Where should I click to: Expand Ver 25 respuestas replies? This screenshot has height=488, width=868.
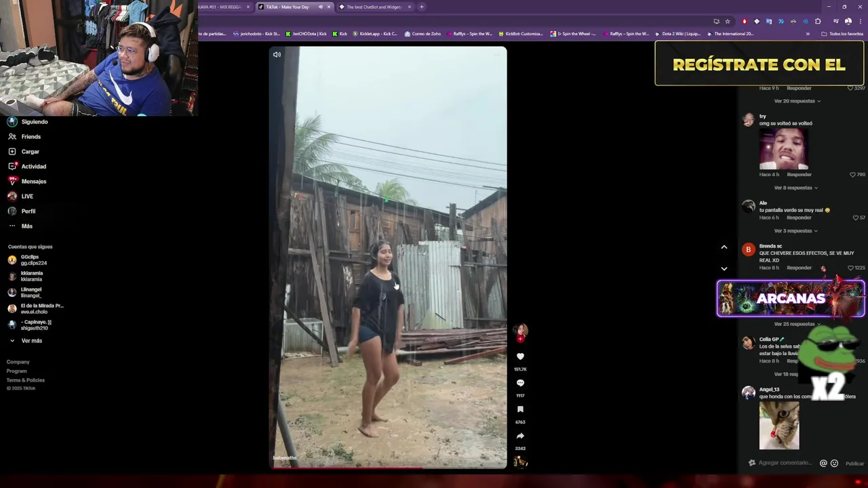(x=797, y=324)
